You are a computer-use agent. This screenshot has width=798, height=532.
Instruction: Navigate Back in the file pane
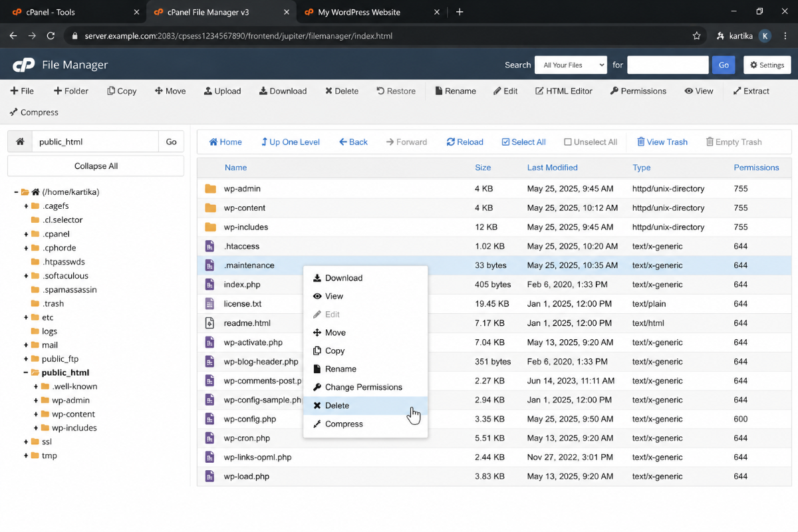(x=353, y=142)
